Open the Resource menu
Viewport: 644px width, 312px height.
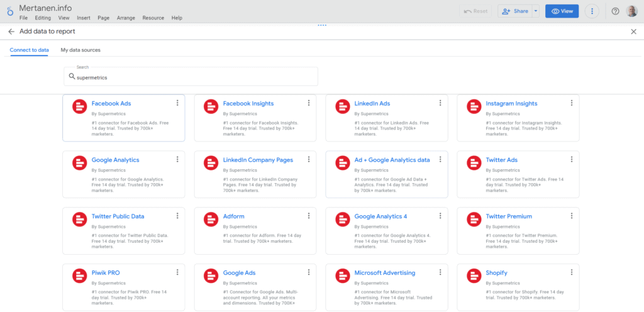point(153,18)
